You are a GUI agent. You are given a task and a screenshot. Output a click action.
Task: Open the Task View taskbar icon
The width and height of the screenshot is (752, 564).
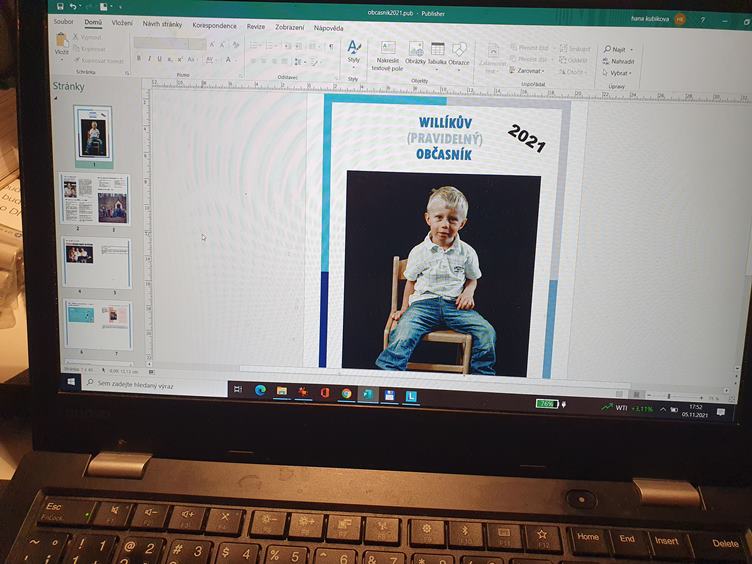click(x=238, y=389)
